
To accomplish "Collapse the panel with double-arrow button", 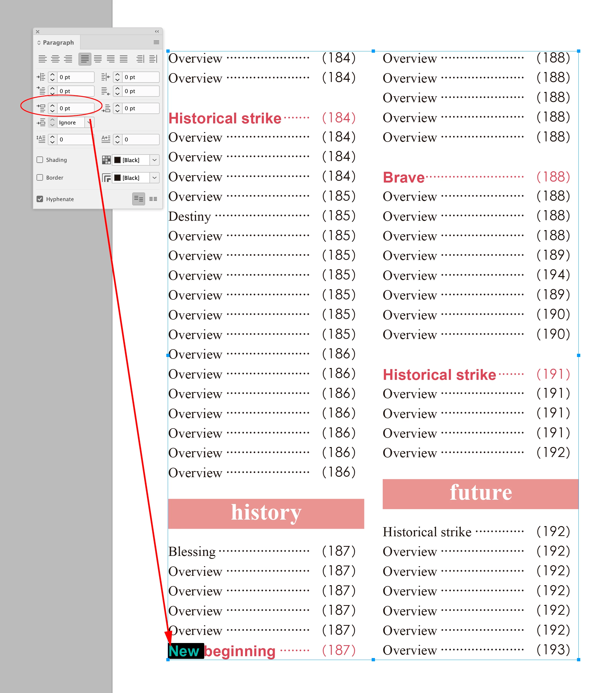I will click(157, 31).
